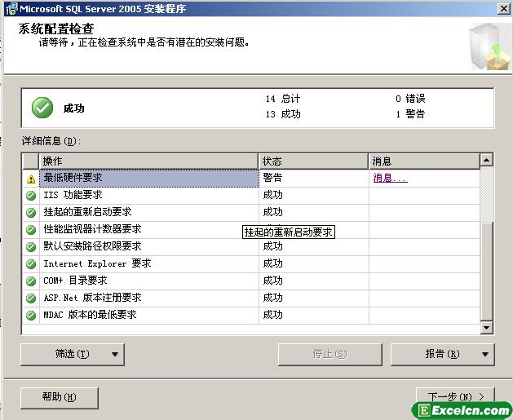This screenshot has height=420, width=513.
Task: Click the list scrollbar down arrow
Action: point(487,327)
